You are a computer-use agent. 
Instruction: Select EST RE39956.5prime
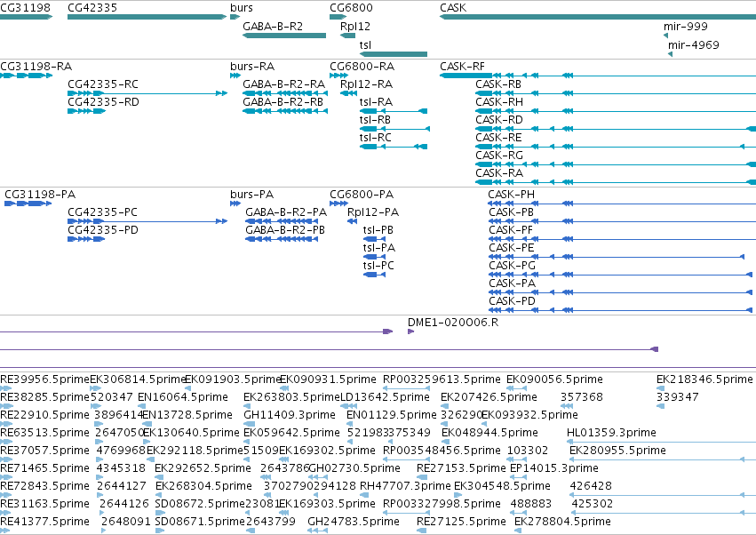click(x=44, y=379)
